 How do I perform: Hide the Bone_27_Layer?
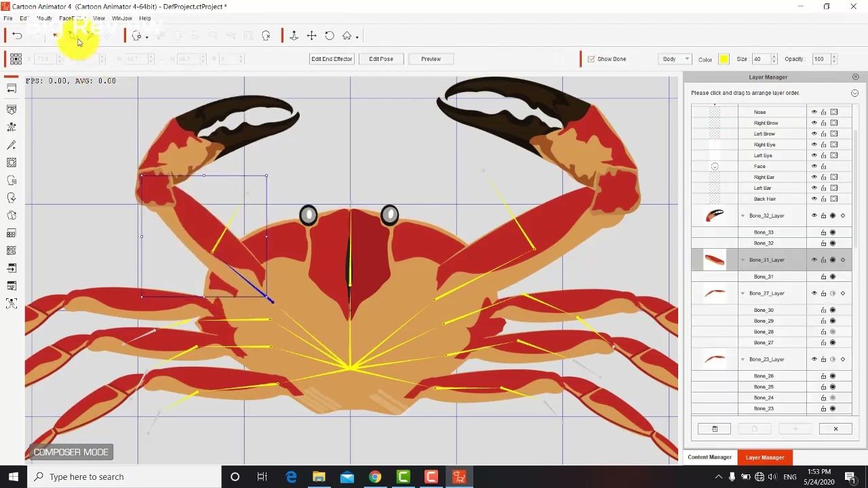[x=814, y=293]
